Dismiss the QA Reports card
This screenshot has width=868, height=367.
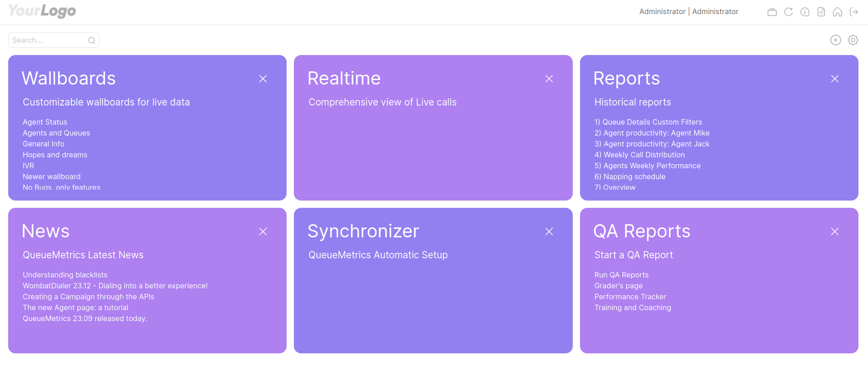(834, 231)
